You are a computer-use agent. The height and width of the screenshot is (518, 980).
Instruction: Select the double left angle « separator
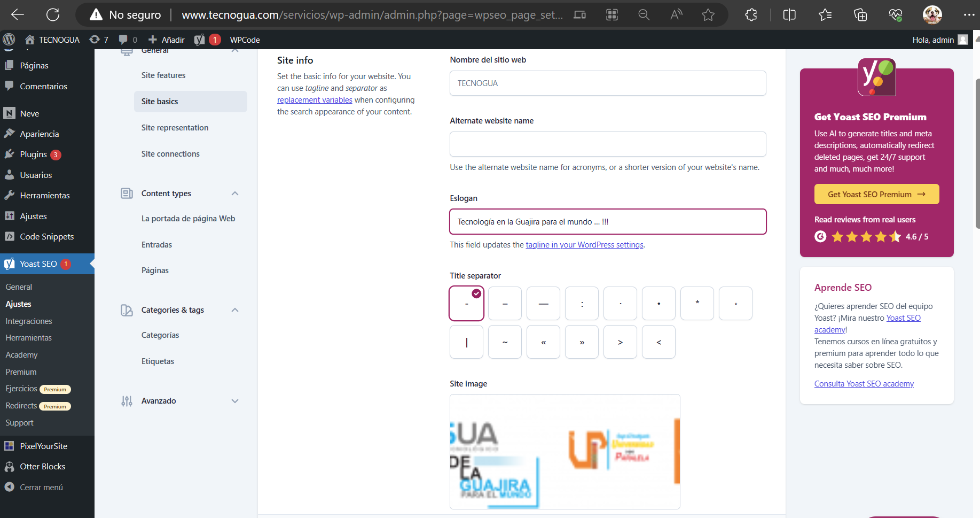coord(544,342)
